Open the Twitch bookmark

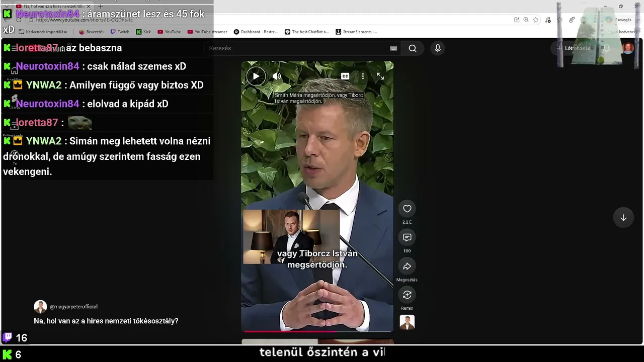[120, 32]
